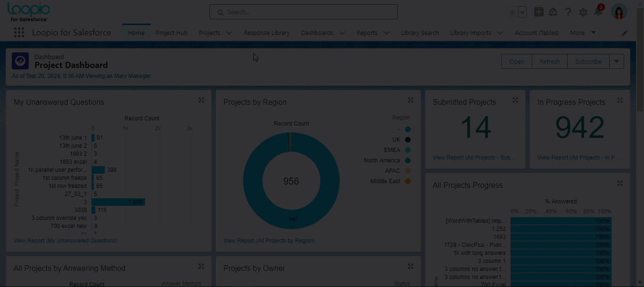
Task: Expand the All Projects Progress widget
Action: (x=620, y=183)
